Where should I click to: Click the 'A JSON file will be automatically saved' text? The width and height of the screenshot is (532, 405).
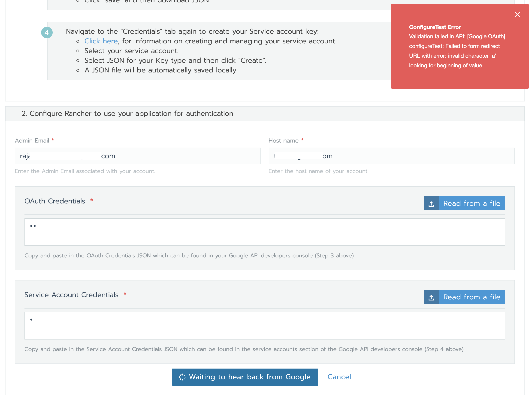pos(161,70)
